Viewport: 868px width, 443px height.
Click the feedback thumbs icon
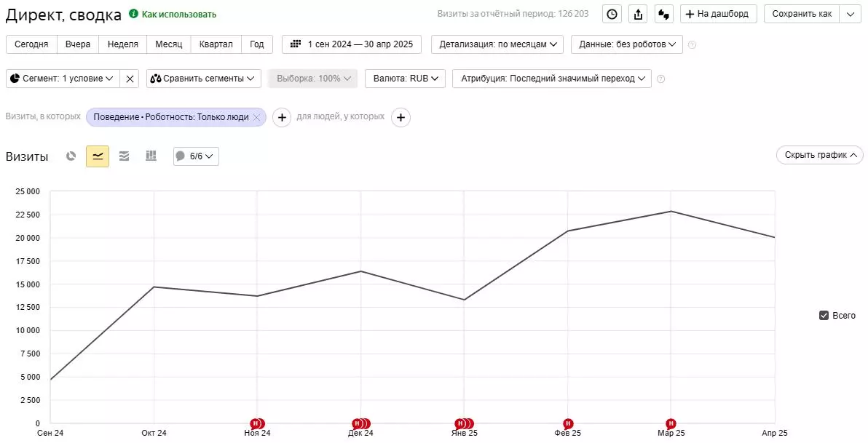pos(663,14)
